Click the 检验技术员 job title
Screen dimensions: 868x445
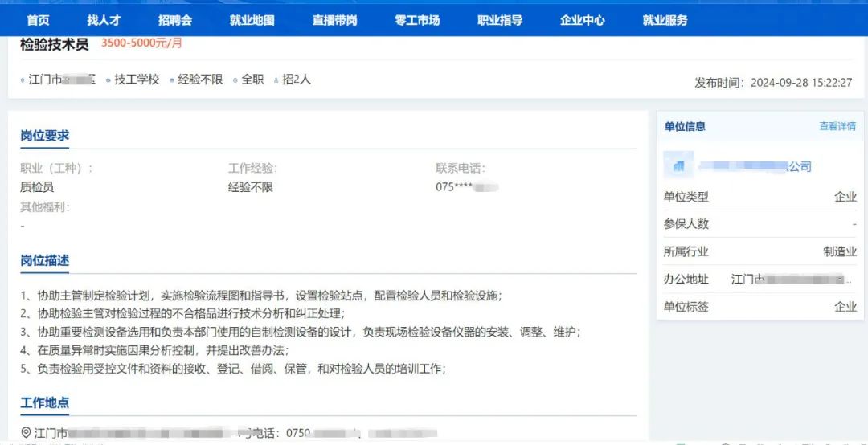point(54,44)
